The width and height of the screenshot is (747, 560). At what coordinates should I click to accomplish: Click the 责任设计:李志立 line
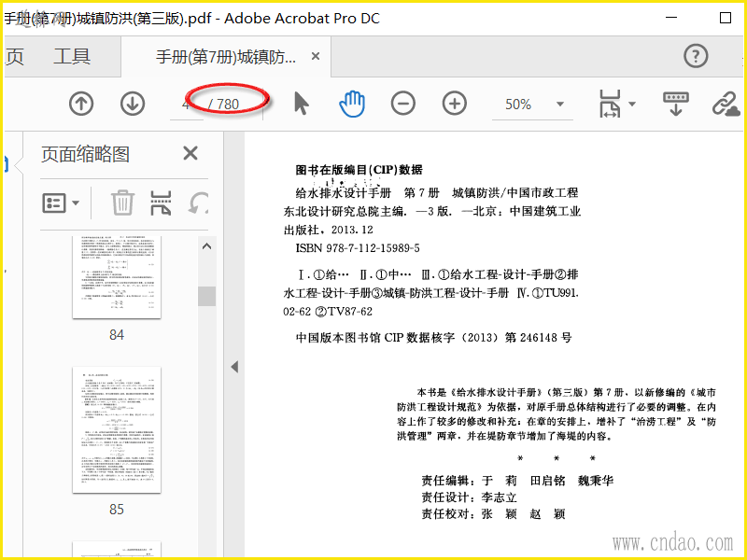click(x=470, y=497)
